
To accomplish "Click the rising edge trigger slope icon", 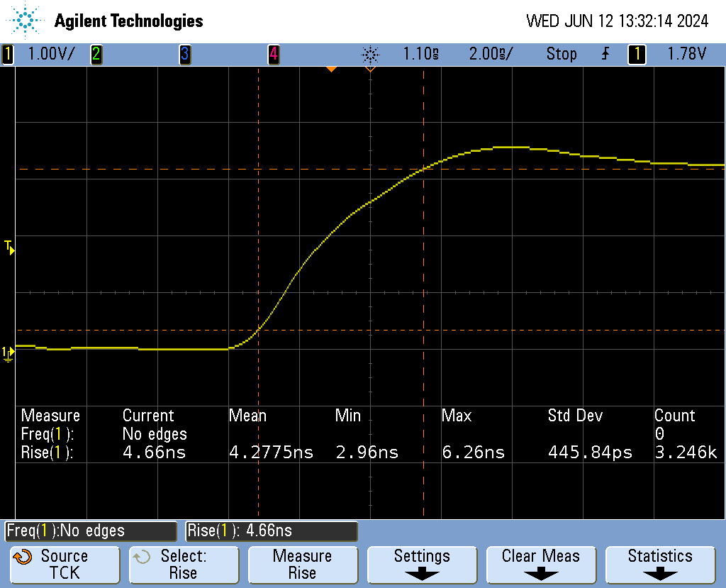I will click(605, 55).
